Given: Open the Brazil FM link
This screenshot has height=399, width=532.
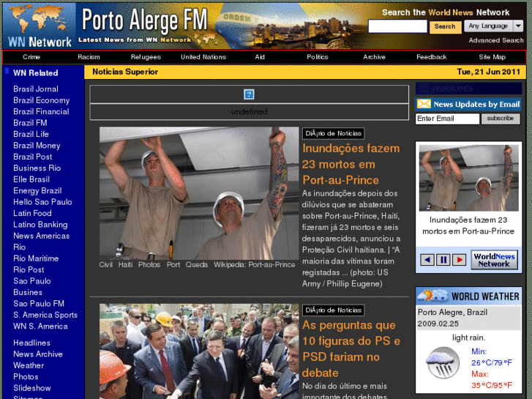Looking at the screenshot, I should tap(30, 122).
